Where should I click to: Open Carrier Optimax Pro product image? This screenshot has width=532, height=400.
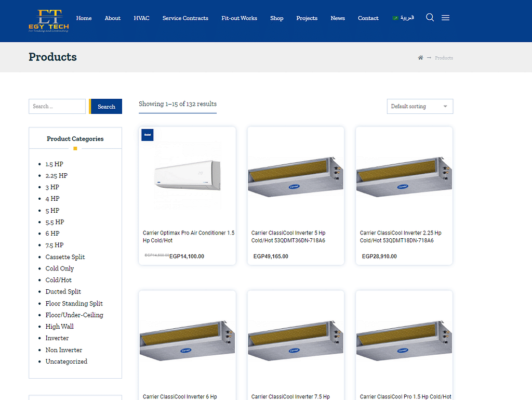tap(187, 175)
